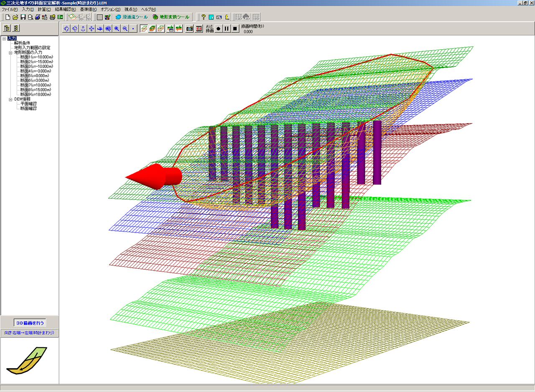535x392 pixels.
Task: Click the zoom out magnifier icon
Action: (x=125, y=28)
